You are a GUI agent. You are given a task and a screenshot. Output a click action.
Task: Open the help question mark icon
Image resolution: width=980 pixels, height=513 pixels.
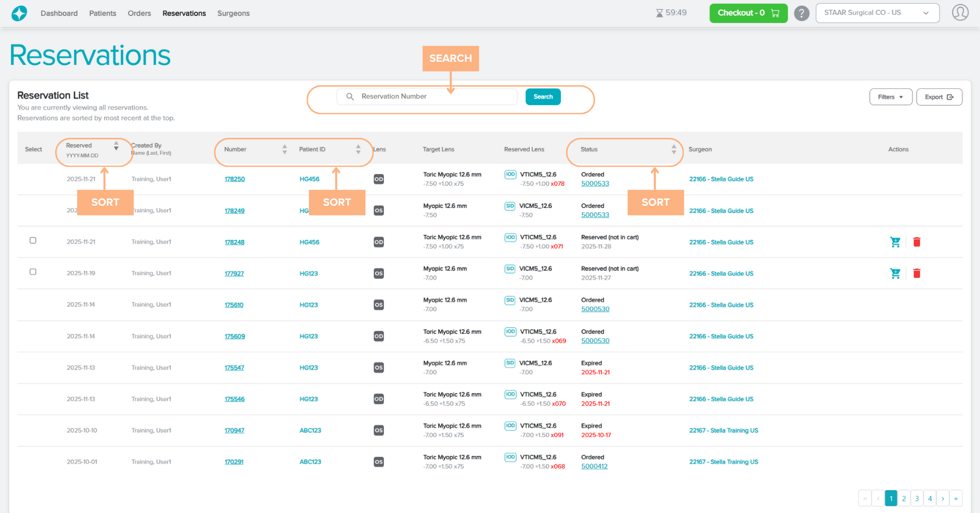[801, 13]
